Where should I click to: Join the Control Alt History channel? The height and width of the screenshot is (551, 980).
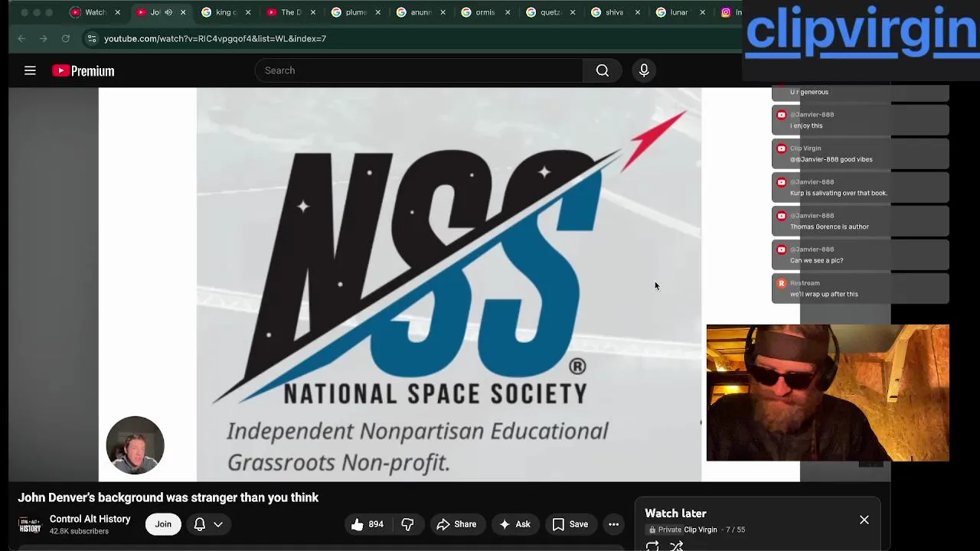[163, 524]
